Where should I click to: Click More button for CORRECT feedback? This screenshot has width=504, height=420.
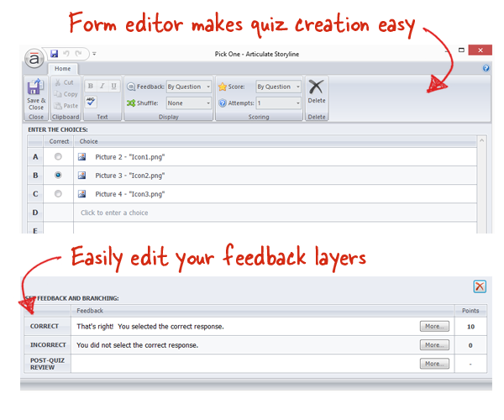[434, 326]
